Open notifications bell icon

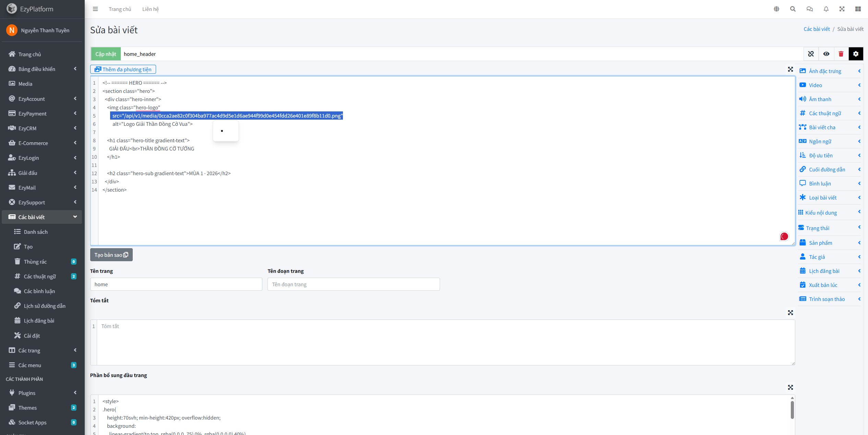[x=826, y=9]
